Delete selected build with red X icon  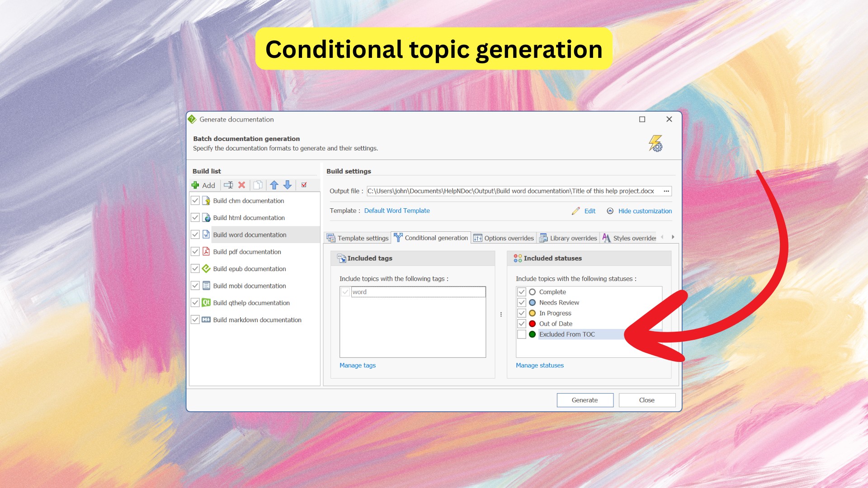coord(242,185)
